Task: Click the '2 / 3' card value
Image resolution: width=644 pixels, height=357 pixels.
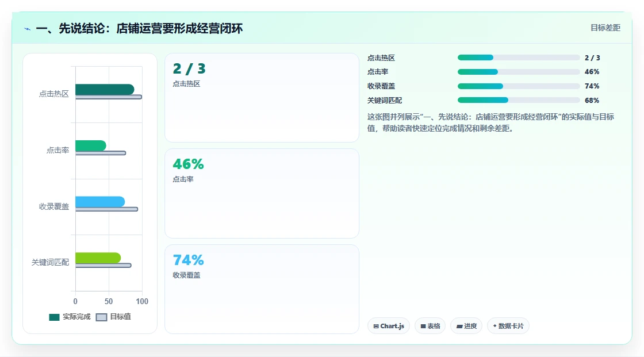Action: [x=189, y=68]
